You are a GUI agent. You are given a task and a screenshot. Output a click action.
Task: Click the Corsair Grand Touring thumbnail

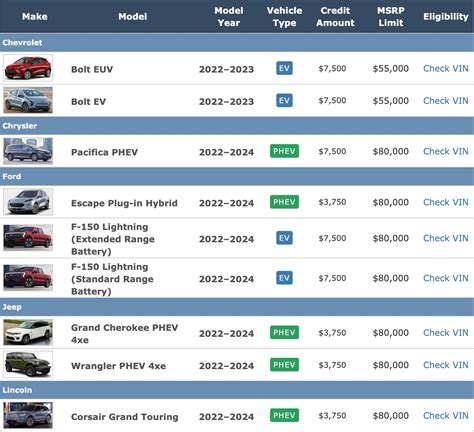pyautogui.click(x=28, y=415)
